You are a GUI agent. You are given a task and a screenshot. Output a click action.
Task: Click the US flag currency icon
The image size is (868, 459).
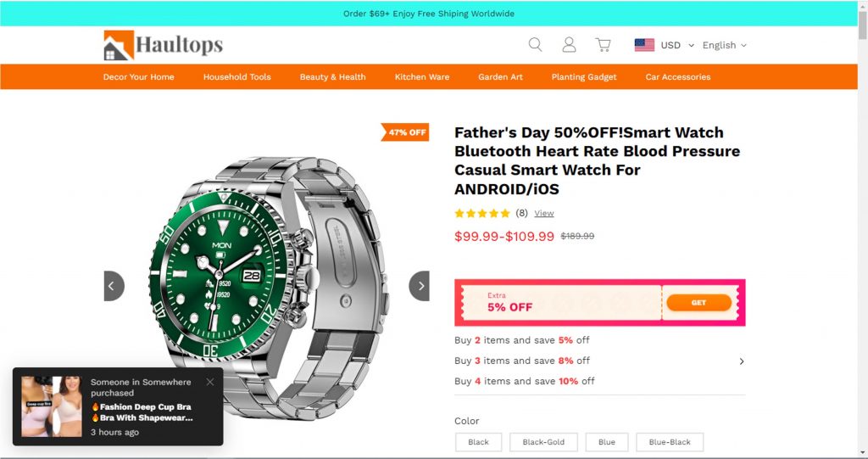click(644, 45)
